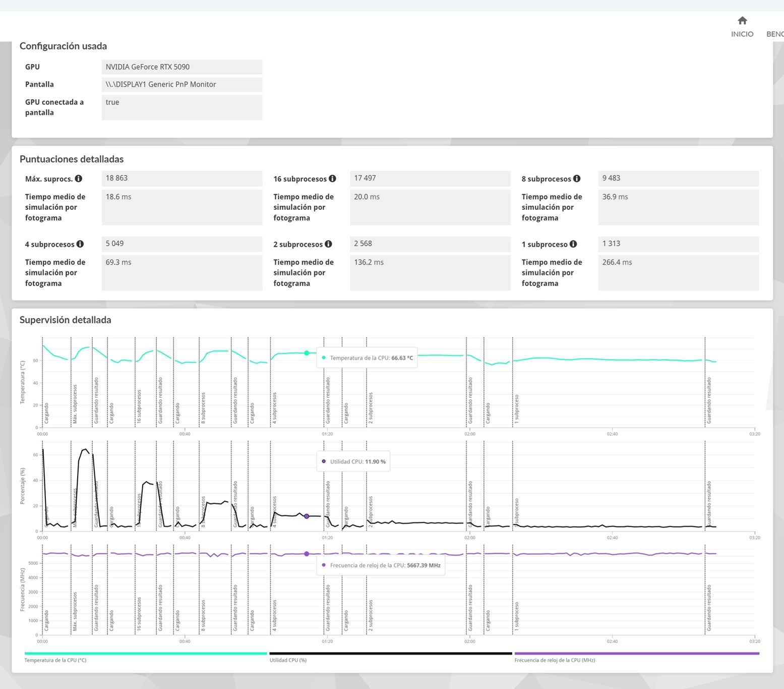Click info icon next to Máx. suprocs.
This screenshot has height=689, width=784.
click(79, 179)
